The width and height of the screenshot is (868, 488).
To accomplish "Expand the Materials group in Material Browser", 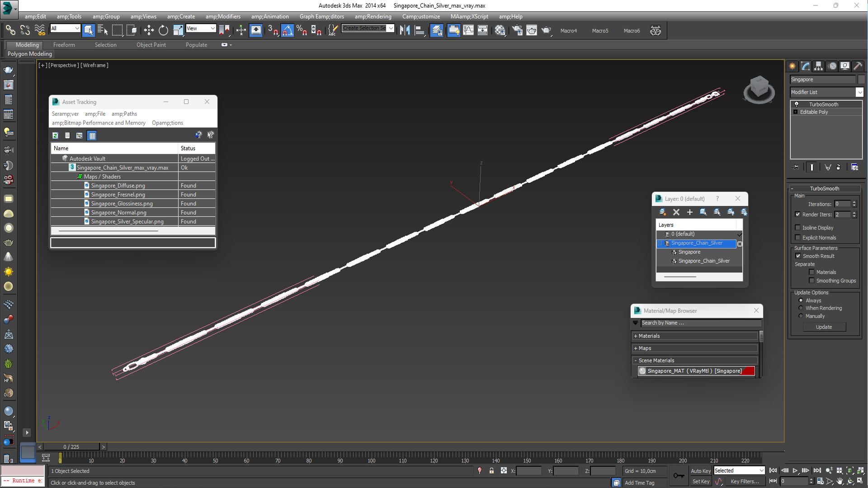I will (x=694, y=336).
